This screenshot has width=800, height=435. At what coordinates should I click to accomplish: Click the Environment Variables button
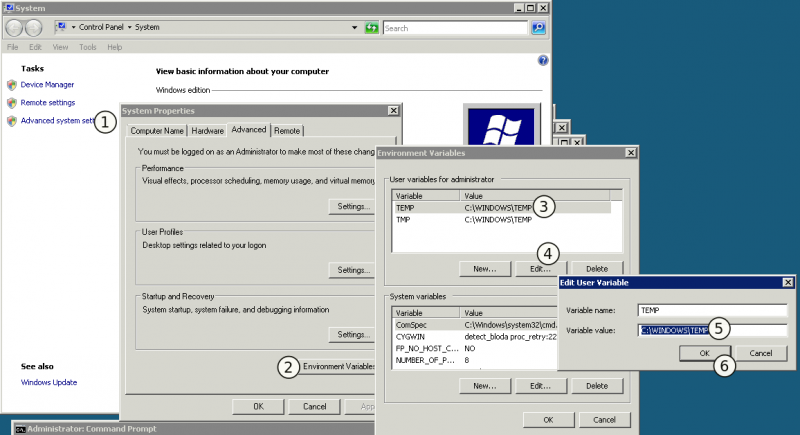pos(338,366)
